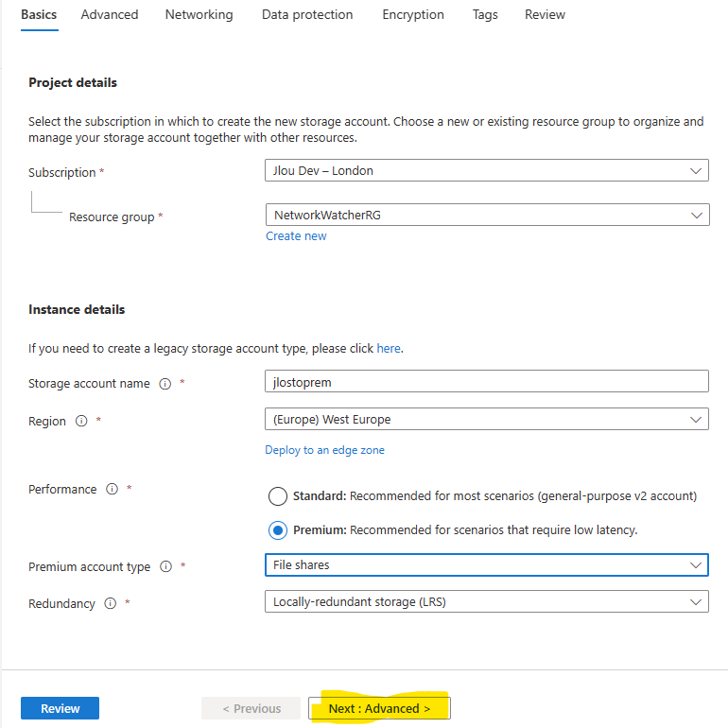The image size is (728, 728).
Task: Switch to the Advanced tab
Action: pyautogui.click(x=110, y=15)
